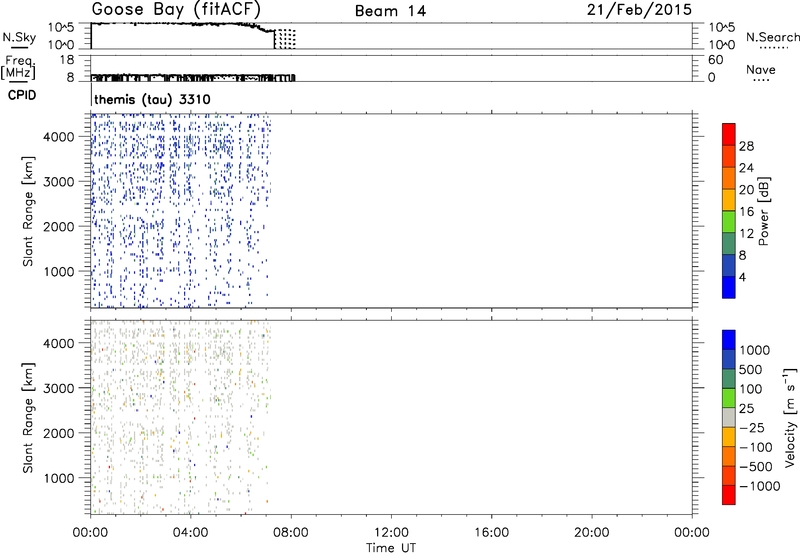Click the 'CPID' label
800x554 pixels.
coord(22,95)
